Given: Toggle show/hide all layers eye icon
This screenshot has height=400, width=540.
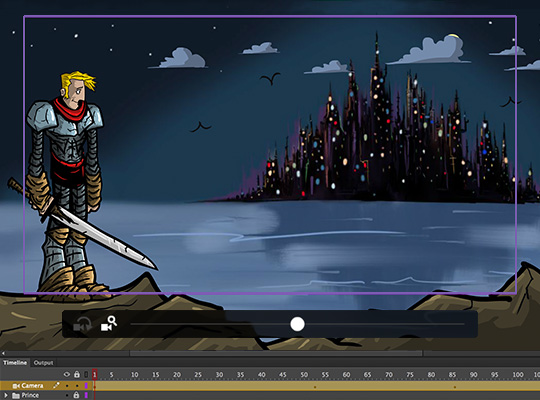Looking at the screenshot, I should (x=67, y=374).
